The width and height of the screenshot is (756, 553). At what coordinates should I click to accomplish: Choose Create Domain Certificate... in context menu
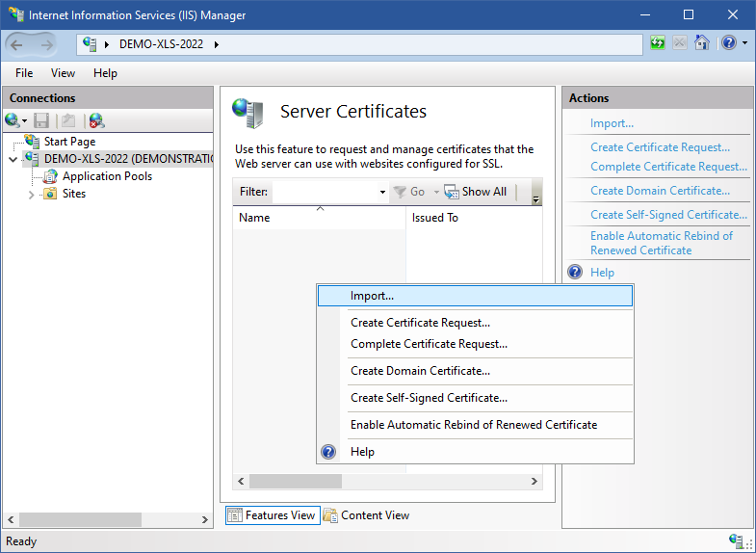pos(475,371)
